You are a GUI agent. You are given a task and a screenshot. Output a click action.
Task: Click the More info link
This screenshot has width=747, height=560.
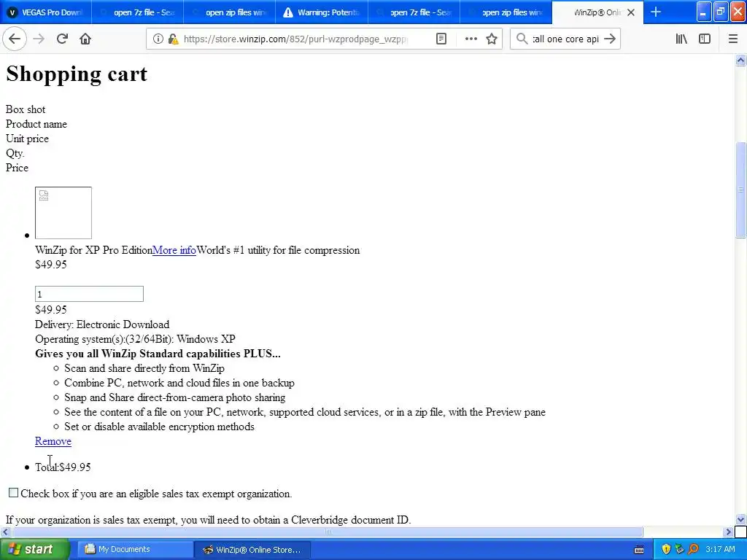pos(174,250)
